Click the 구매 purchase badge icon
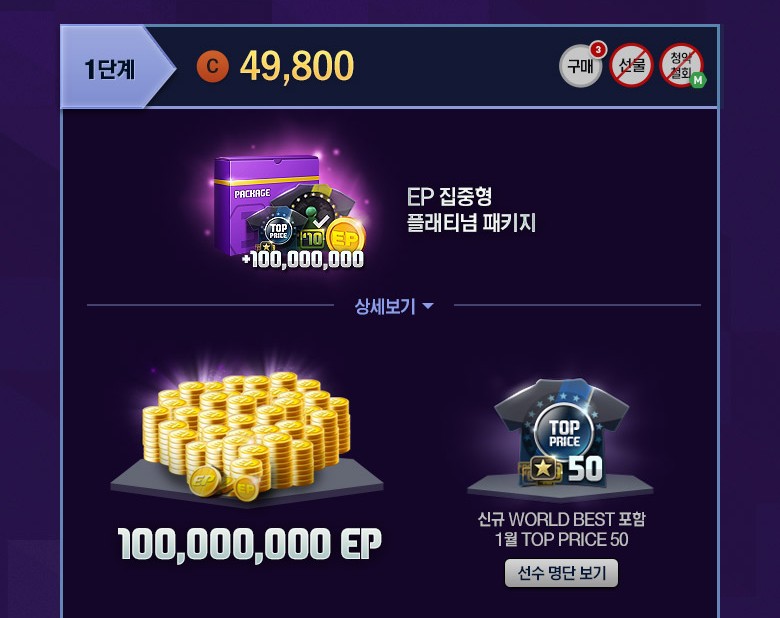This screenshot has width=780, height=618. point(580,66)
